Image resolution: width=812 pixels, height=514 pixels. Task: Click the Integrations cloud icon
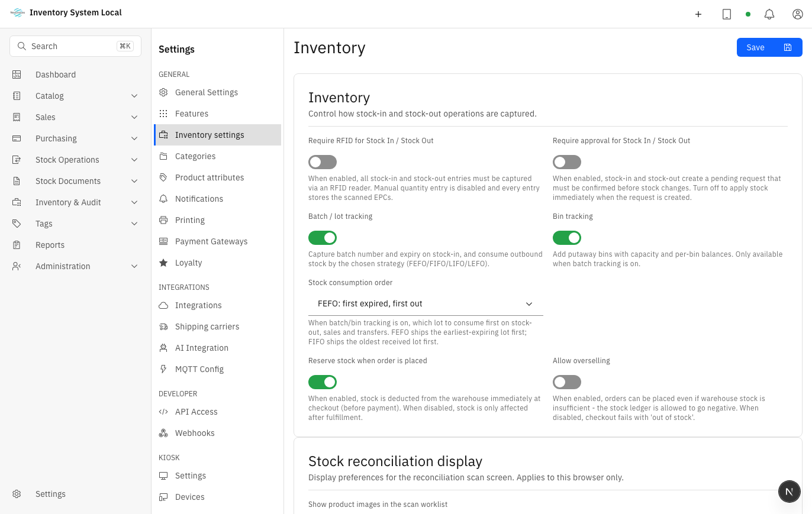coord(163,305)
